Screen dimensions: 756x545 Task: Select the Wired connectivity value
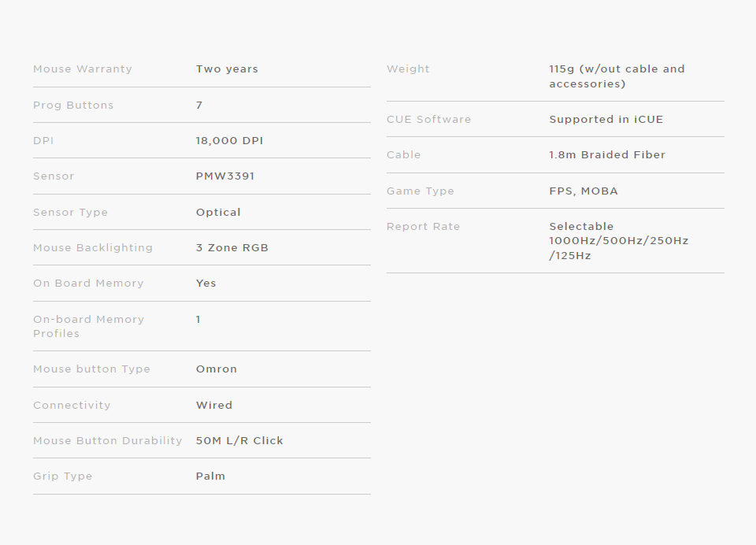click(x=214, y=405)
